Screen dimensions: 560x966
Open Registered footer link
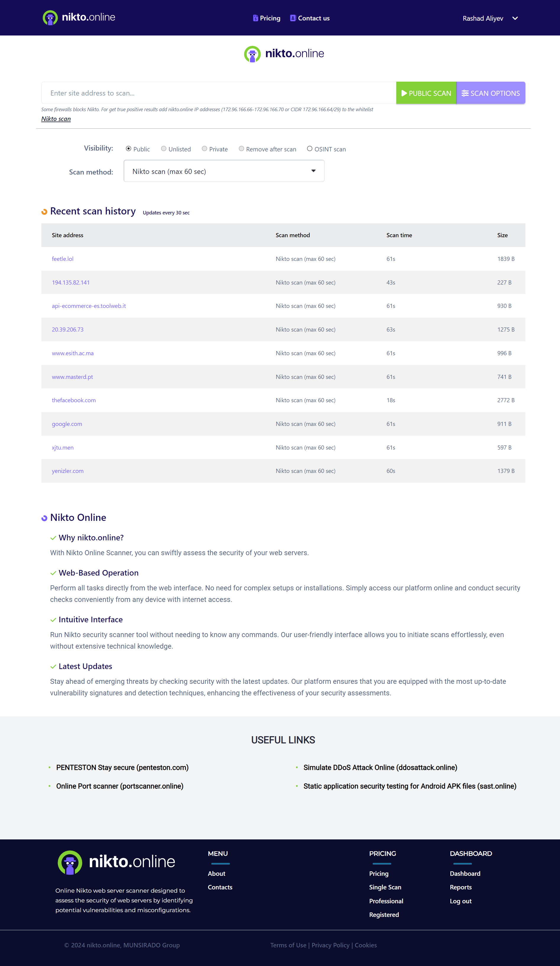(384, 915)
